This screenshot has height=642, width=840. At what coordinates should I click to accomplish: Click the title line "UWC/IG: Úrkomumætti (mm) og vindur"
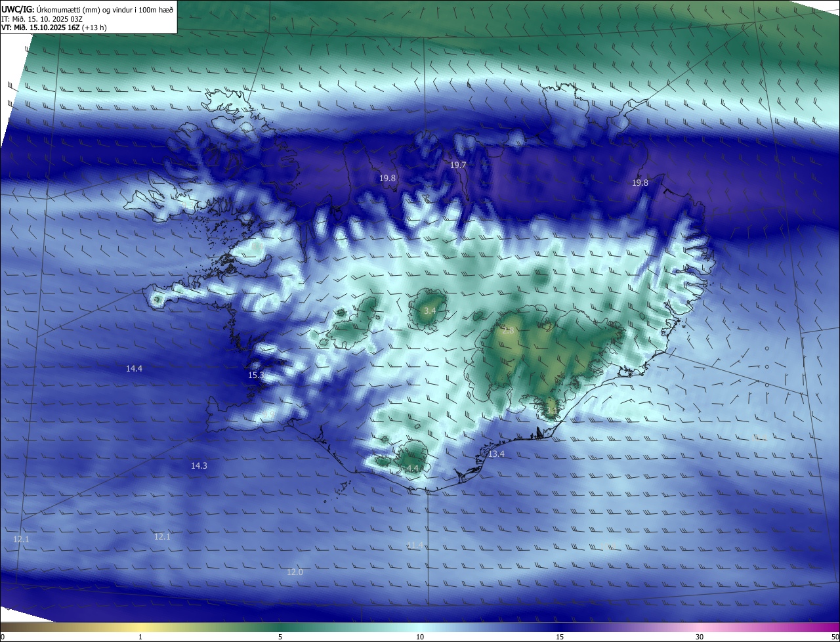pos(87,9)
